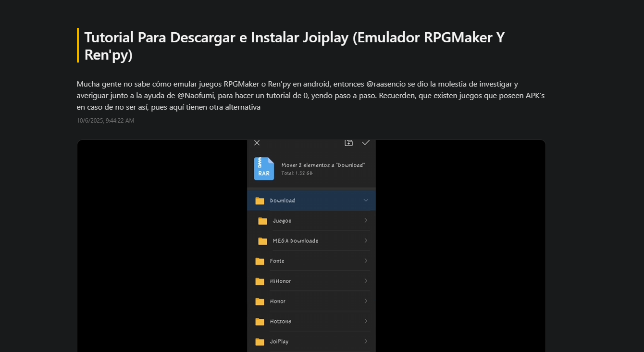Image resolution: width=644 pixels, height=352 pixels.
Task: Expand the MEGA Downloads folder
Action: 366,240
